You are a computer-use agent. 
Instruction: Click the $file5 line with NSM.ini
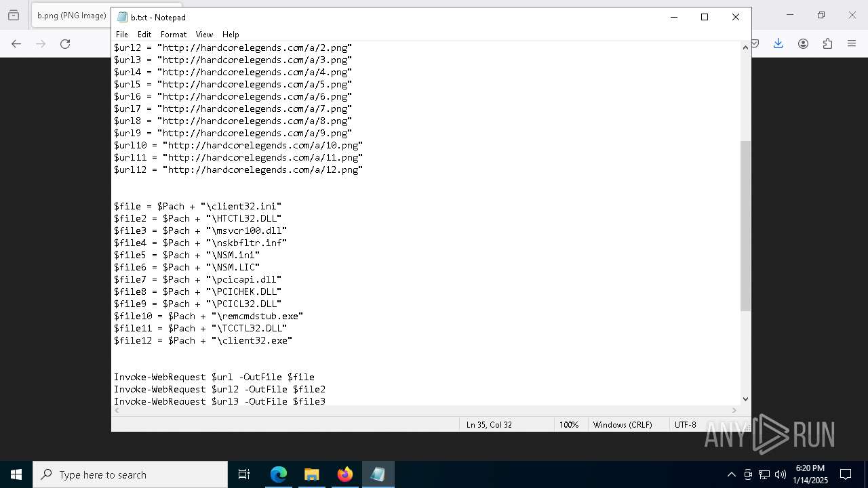pyautogui.click(x=186, y=255)
